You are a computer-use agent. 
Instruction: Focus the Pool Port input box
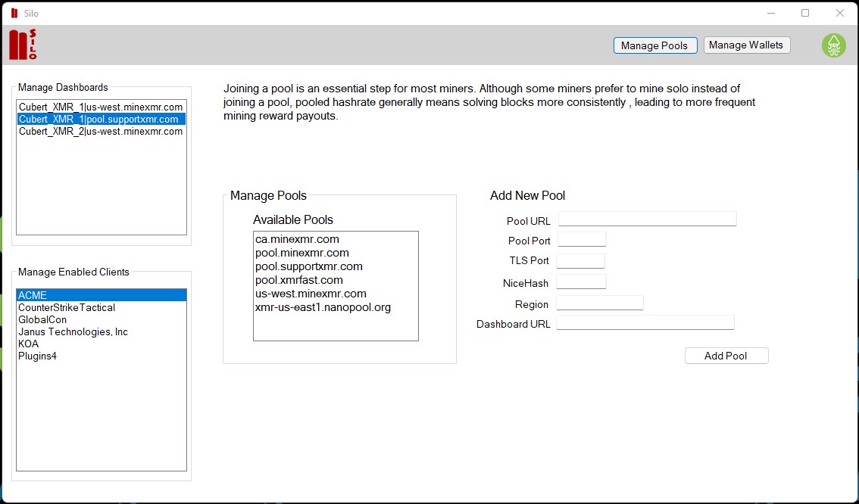tap(582, 240)
